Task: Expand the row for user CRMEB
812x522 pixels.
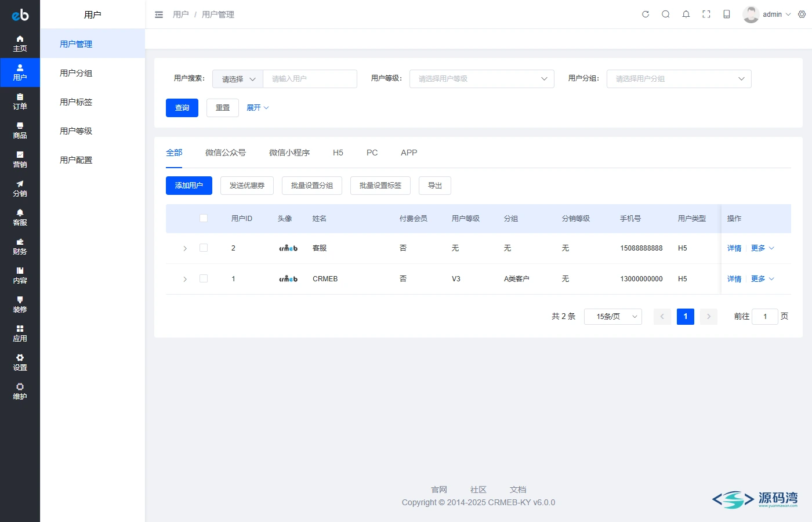Action: pos(185,279)
